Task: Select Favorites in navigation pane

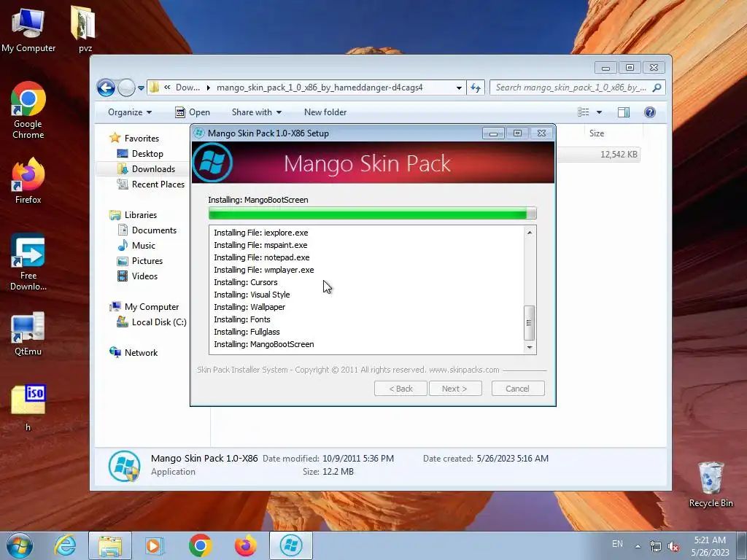Action: tap(134, 138)
